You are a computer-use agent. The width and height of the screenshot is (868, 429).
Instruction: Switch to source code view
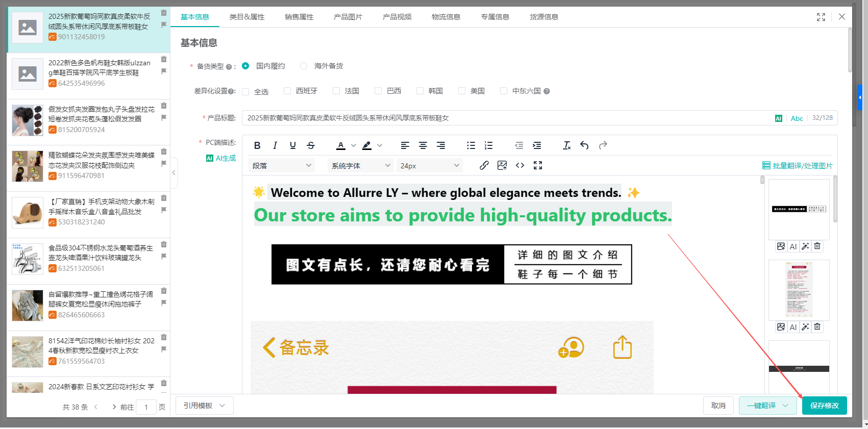pyautogui.click(x=520, y=165)
